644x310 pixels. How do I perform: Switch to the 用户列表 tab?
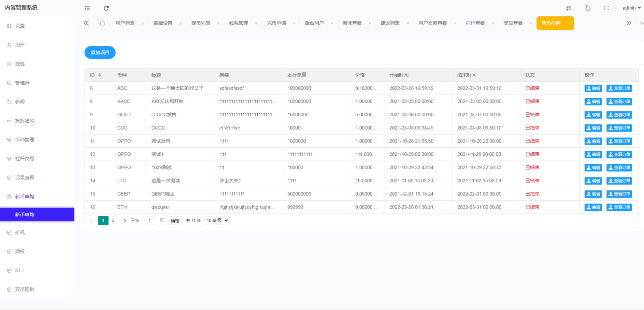(124, 23)
